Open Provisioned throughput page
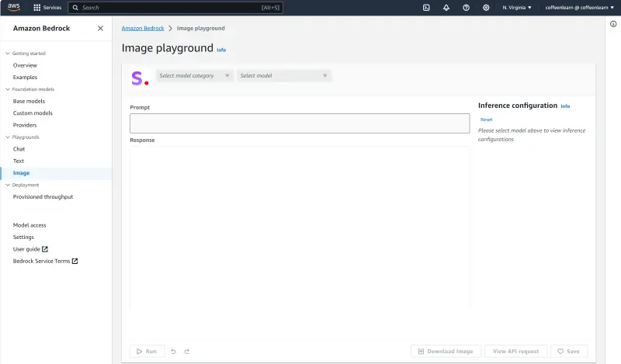Image resolution: width=621 pixels, height=364 pixels. coord(43,197)
